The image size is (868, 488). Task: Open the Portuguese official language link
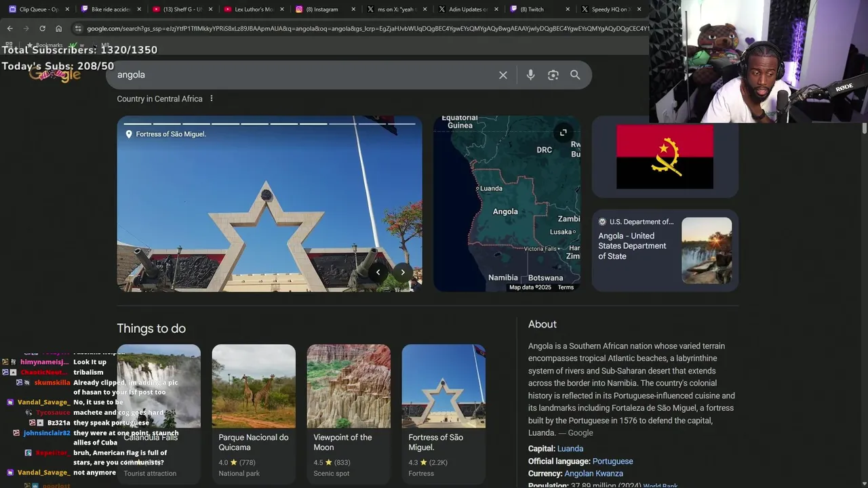click(x=613, y=462)
